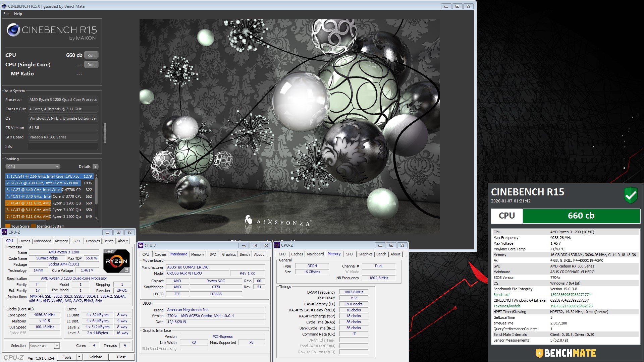Run the CPU Single Core benchmark

91,65
